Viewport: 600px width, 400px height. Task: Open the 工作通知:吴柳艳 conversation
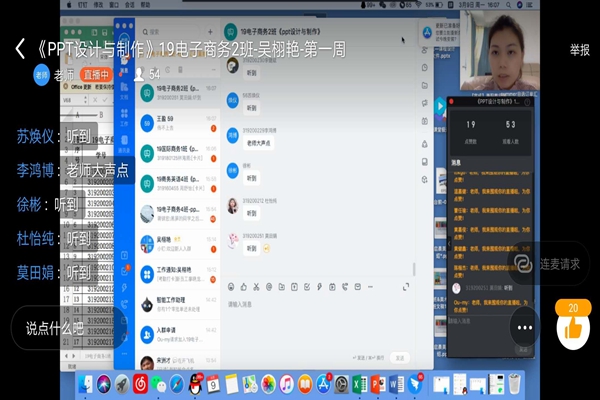180,270
